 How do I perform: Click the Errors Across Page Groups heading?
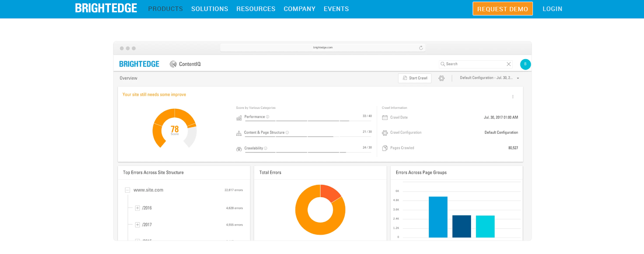421,172
